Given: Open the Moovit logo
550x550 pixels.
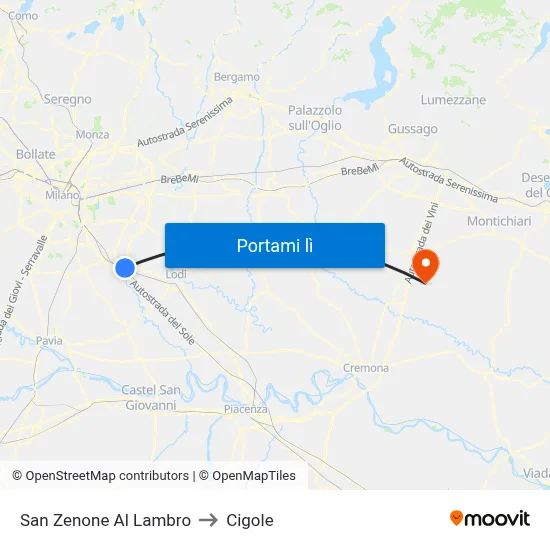Looking at the screenshot, I should point(490,519).
